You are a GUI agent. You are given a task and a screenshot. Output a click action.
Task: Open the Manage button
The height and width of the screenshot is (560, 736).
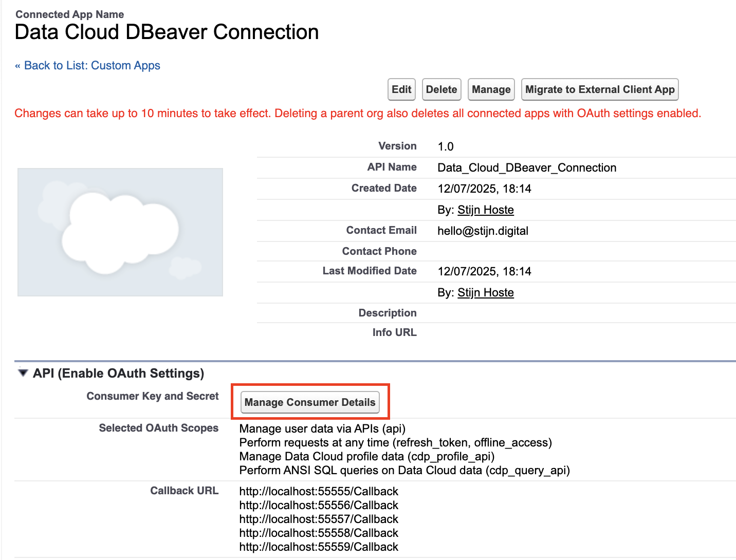[x=491, y=89]
